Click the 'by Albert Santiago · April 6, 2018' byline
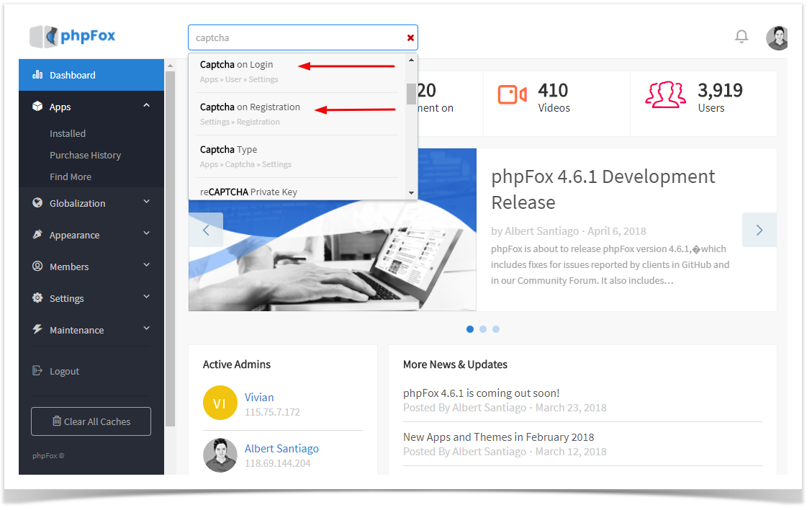The height and width of the screenshot is (510, 812). coord(569,231)
